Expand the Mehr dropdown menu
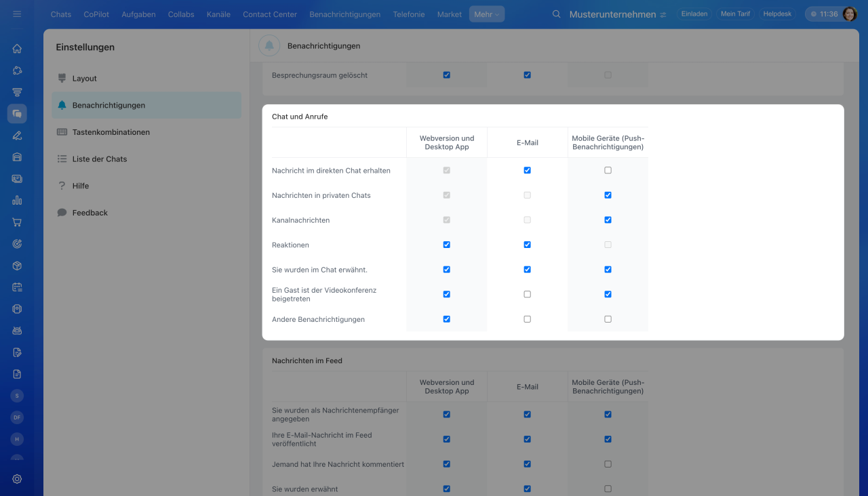The height and width of the screenshot is (496, 868). pyautogui.click(x=486, y=14)
